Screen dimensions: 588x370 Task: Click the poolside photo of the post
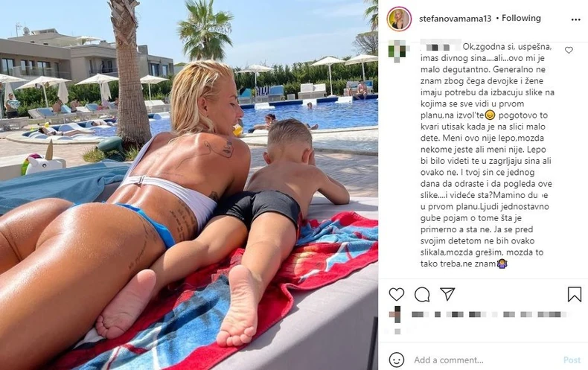pos(189,185)
